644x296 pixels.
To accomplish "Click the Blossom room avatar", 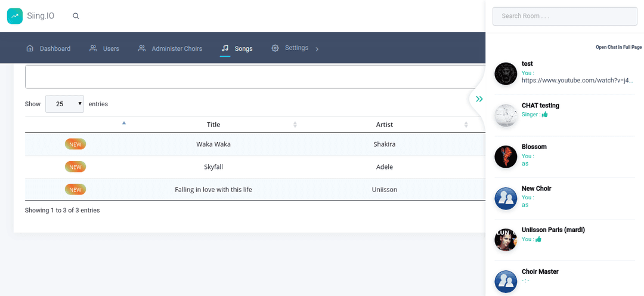I will coord(506,157).
